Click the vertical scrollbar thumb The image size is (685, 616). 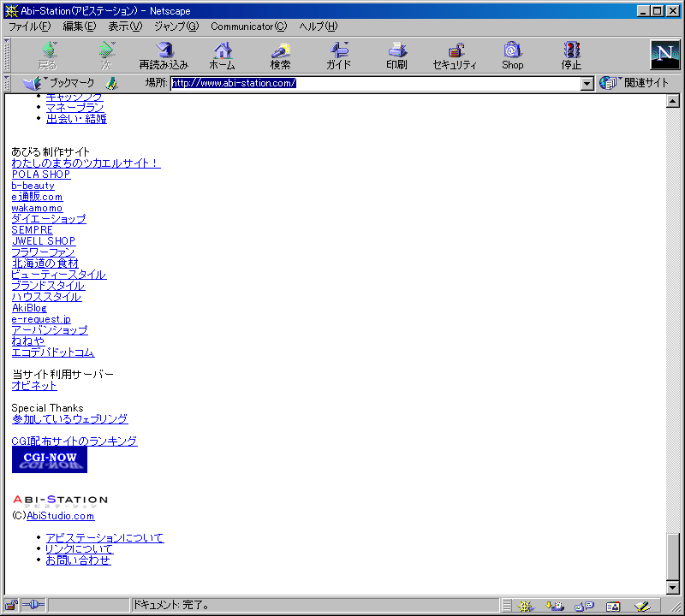click(x=673, y=557)
